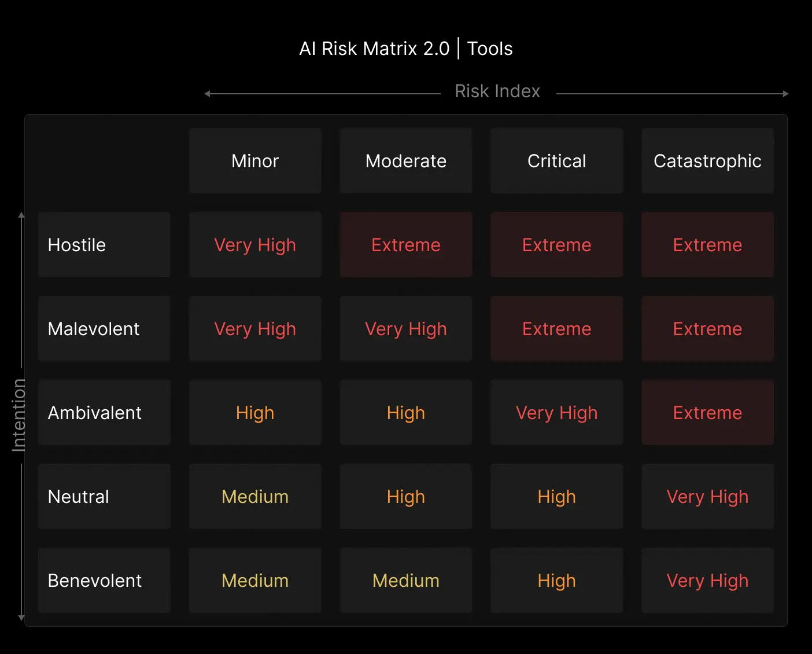The image size is (812, 654).
Task: Select the Benevolent row label
Action: (x=104, y=580)
